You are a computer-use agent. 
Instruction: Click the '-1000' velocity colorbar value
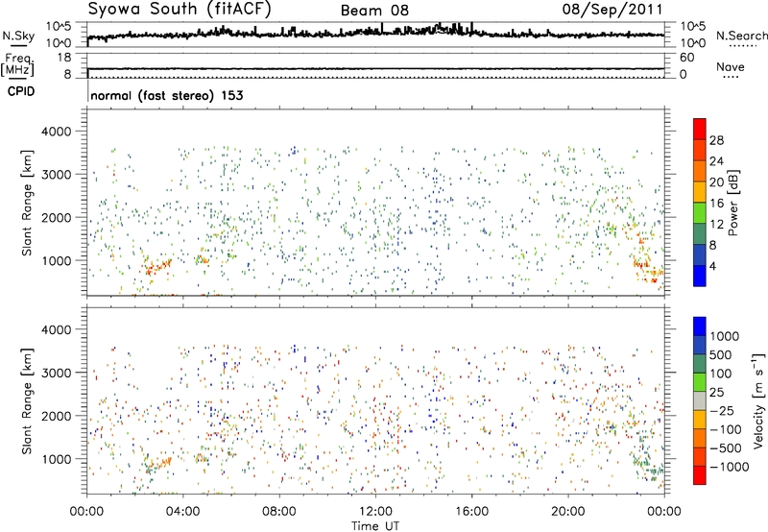729,467
